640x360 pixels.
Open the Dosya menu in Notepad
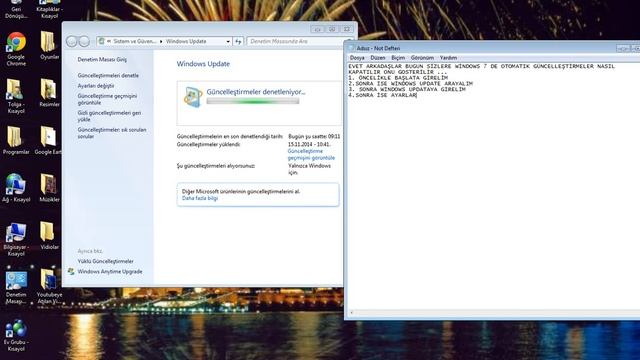point(357,58)
